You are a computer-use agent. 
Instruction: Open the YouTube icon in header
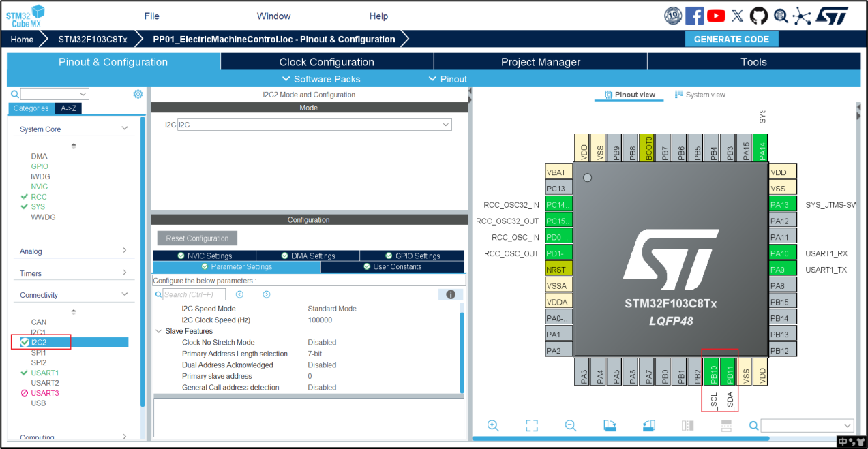pyautogui.click(x=716, y=16)
